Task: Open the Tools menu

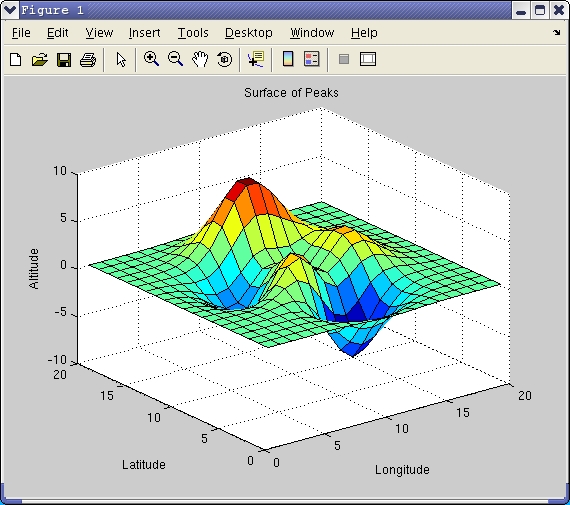Action: click(193, 33)
